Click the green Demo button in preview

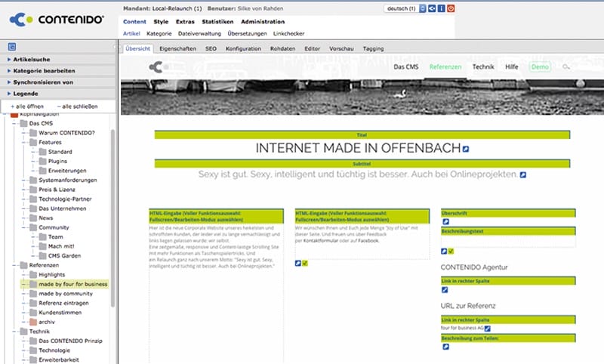pyautogui.click(x=540, y=67)
